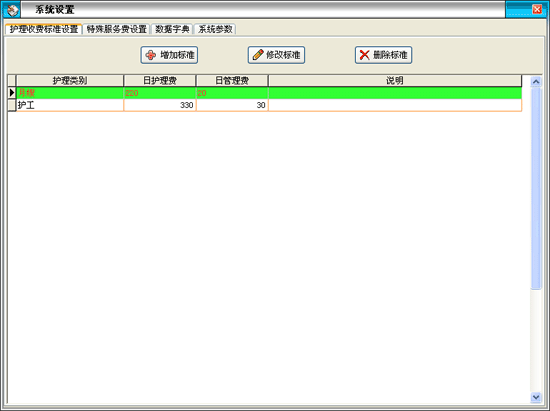This screenshot has height=411, width=550.
Task: Open the 系统参数 tab
Action: click(x=215, y=29)
